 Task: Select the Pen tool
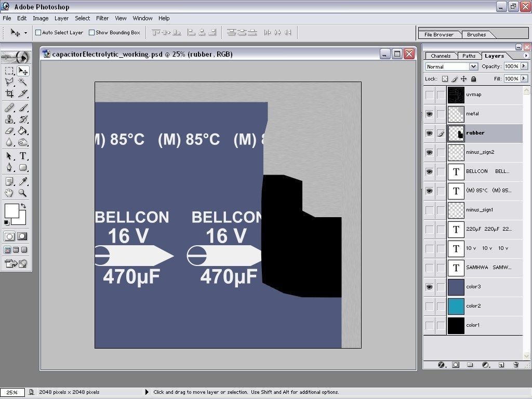[x=9, y=167]
